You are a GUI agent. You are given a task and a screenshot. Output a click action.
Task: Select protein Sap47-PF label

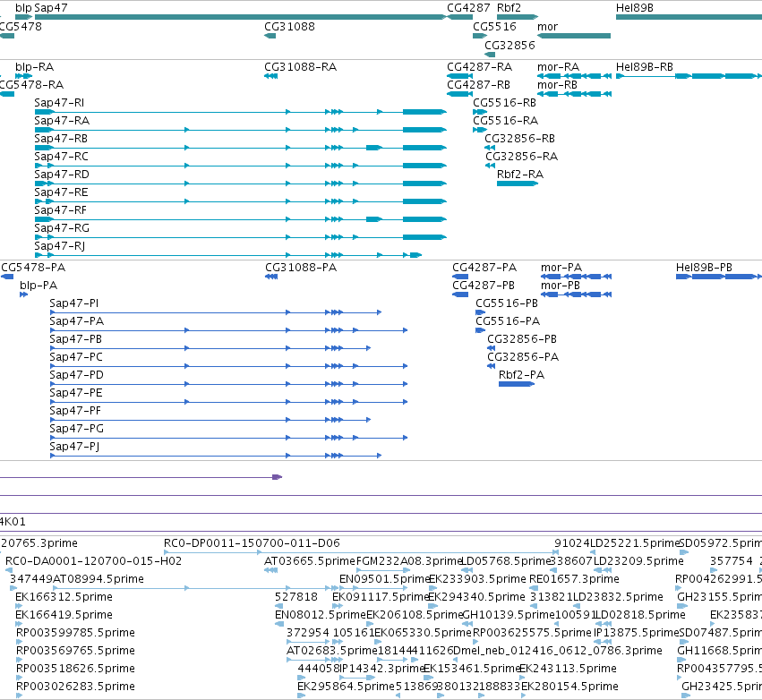click(x=75, y=411)
